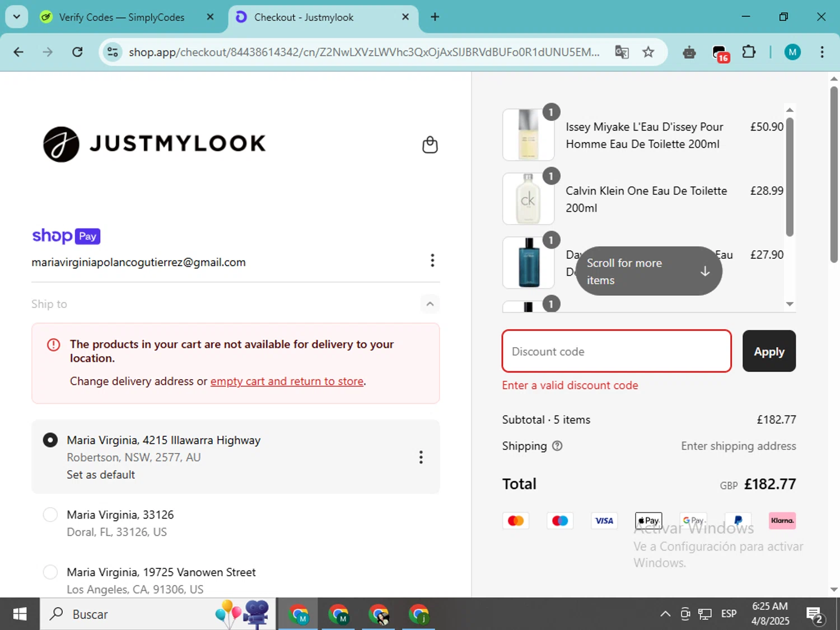The height and width of the screenshot is (630, 840).
Task: Open a new browser tab
Action: point(435,17)
